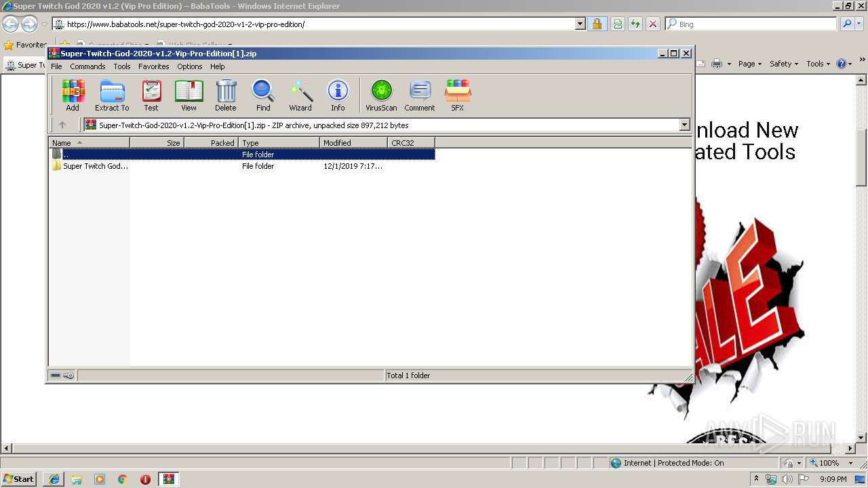This screenshot has width=868, height=488.
Task: Start VirusScan on the archive
Action: pos(381,96)
